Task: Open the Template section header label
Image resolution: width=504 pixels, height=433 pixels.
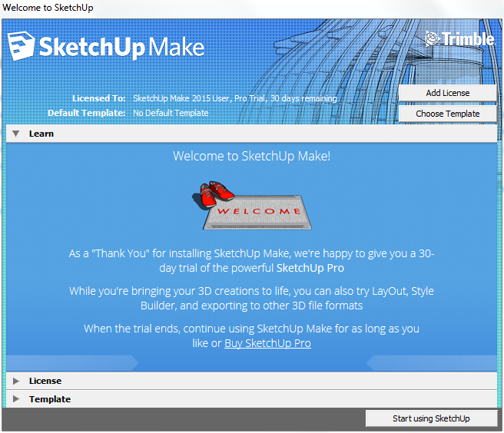Action: (50, 399)
